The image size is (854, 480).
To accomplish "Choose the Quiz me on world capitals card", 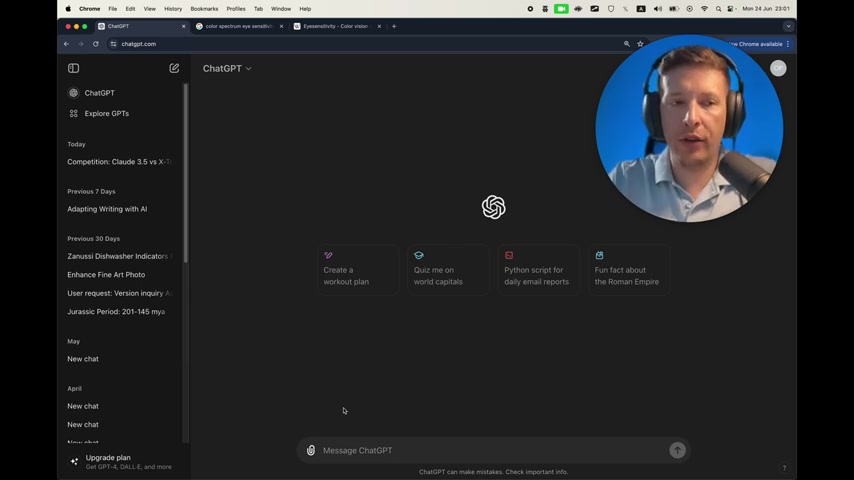I will 449,270.
